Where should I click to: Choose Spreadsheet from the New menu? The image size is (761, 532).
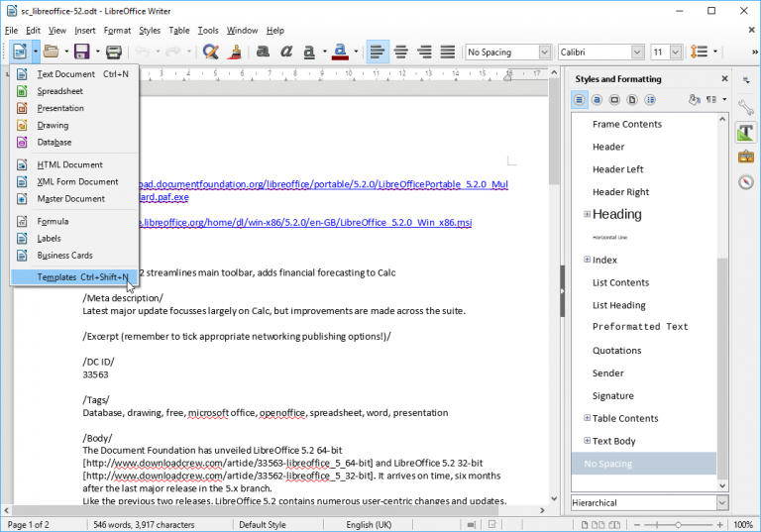(x=74, y=91)
